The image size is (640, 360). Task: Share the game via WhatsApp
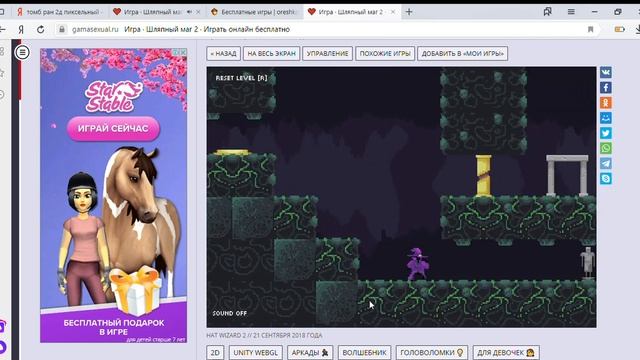pyautogui.click(x=606, y=148)
